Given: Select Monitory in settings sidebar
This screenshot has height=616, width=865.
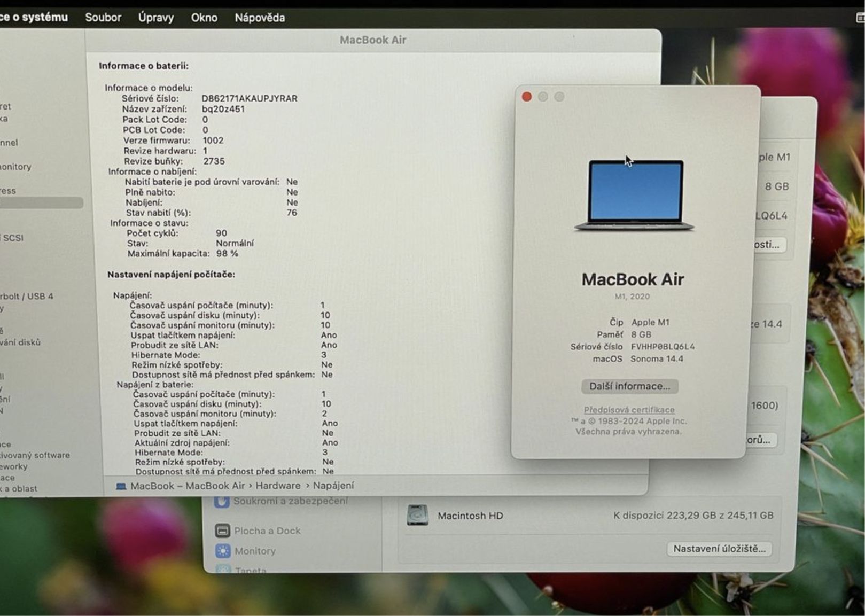Looking at the screenshot, I should click(245, 551).
